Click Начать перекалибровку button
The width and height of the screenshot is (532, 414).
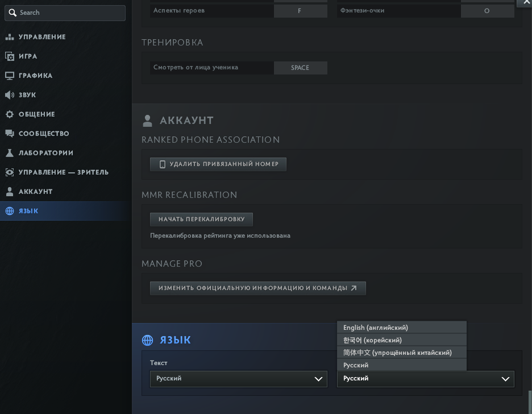click(x=201, y=219)
